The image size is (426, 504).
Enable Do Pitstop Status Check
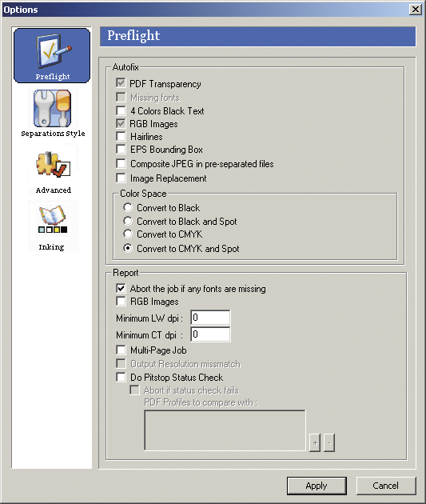coord(121,377)
